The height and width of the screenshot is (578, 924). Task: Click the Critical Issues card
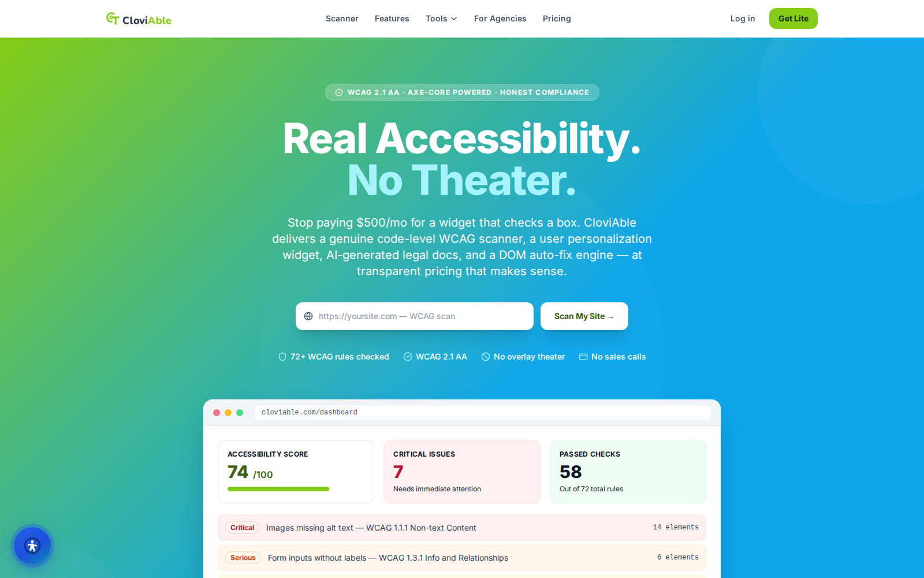point(462,472)
